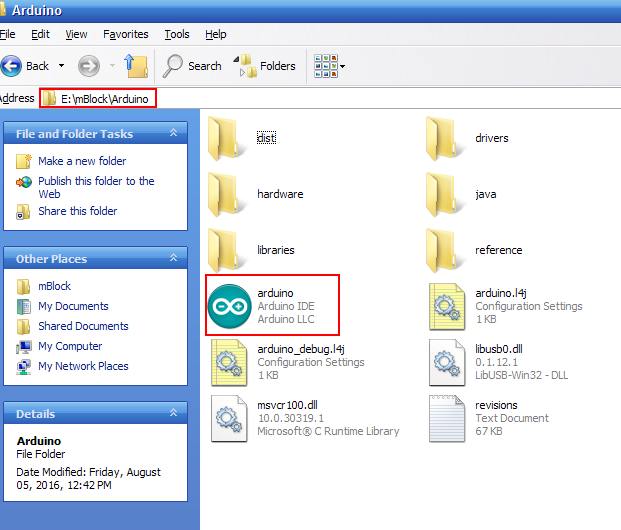Click the 'reference' folder name
The height and width of the screenshot is (530, 621).
[499, 250]
